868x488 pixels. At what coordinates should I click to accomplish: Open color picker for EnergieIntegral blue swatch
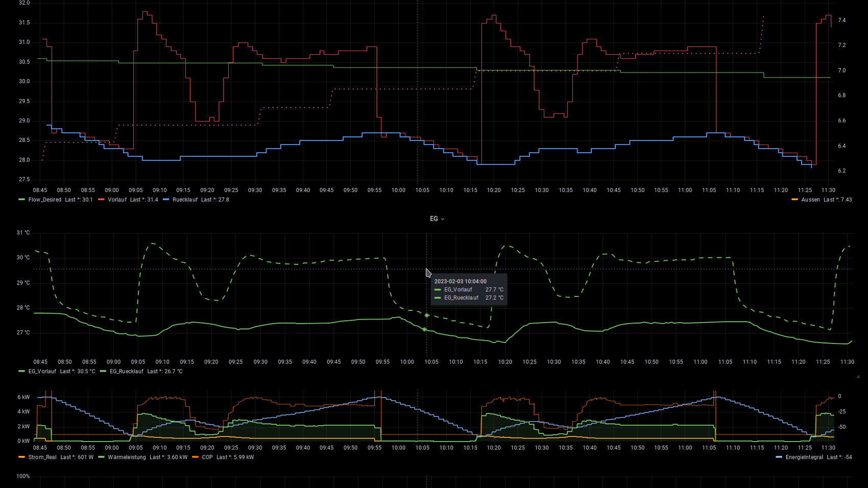[779, 457]
